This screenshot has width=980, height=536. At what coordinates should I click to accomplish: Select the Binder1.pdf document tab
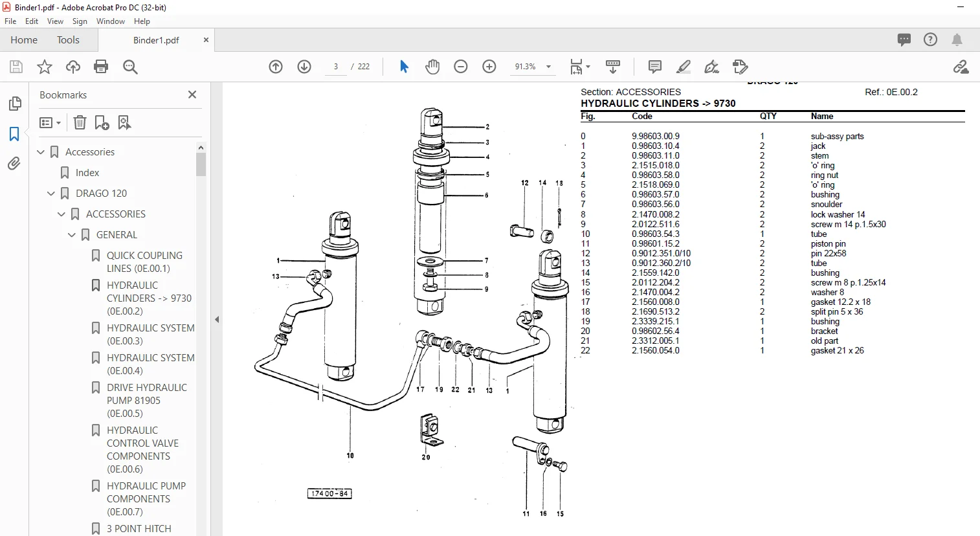point(156,40)
